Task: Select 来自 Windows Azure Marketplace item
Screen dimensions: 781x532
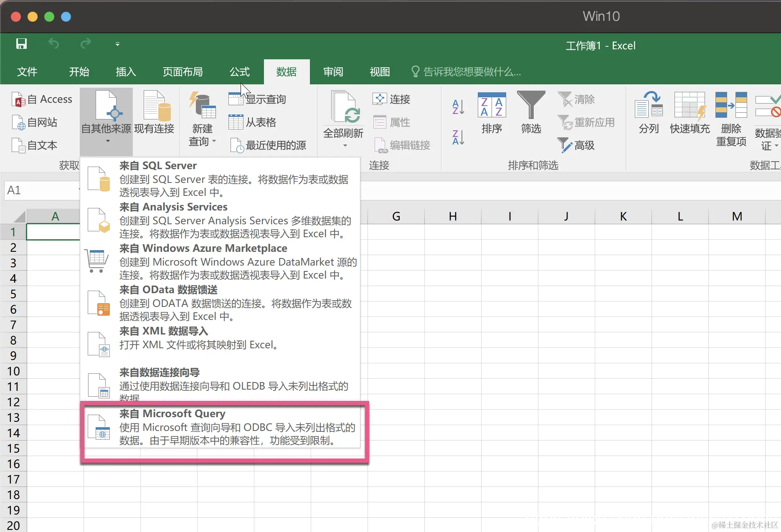Action: (220, 261)
